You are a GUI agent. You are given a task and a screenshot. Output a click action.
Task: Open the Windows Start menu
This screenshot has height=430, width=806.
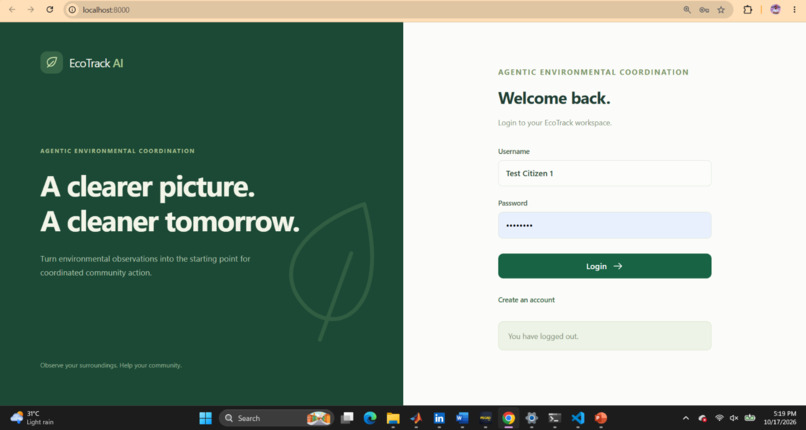[205, 418]
